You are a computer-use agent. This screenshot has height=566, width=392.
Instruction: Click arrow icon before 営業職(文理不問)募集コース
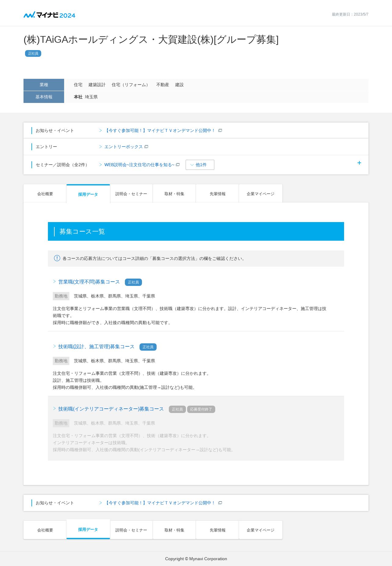pos(55,281)
